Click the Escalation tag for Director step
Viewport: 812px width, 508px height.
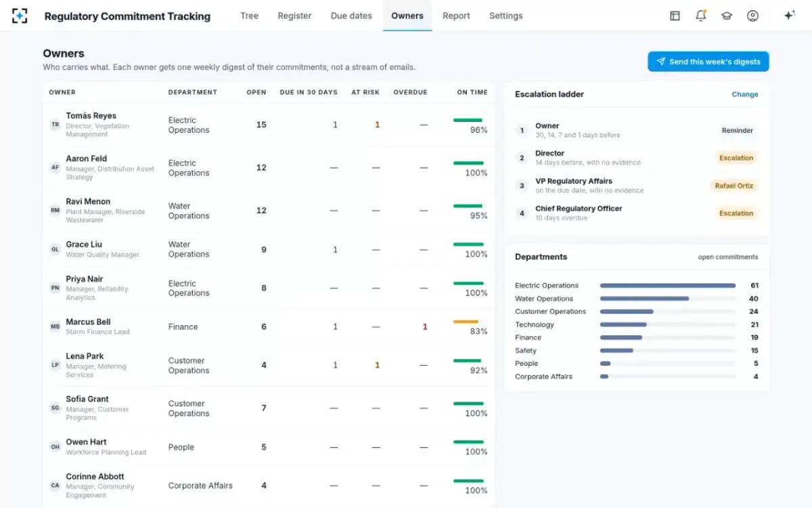(x=736, y=158)
